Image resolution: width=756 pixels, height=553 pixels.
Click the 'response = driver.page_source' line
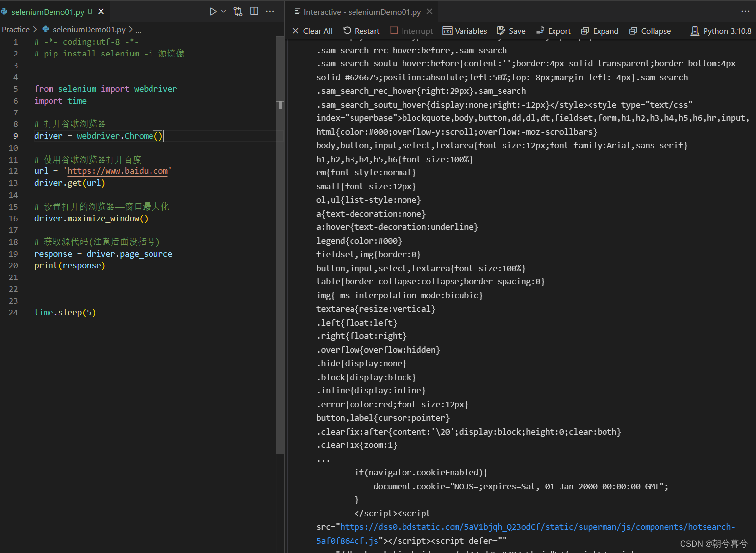pyautogui.click(x=103, y=254)
